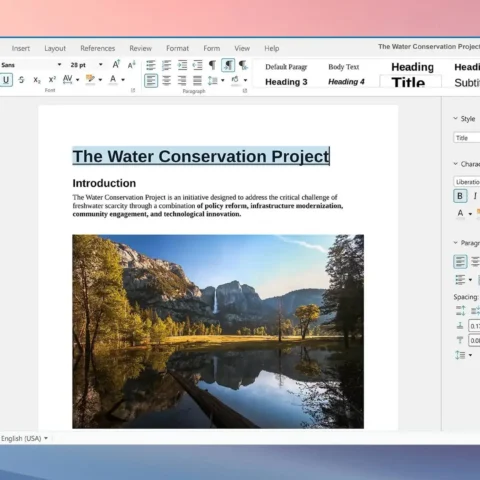The image size is (480, 480).
Task: Open Font group dialog launcher
Action: (133, 90)
